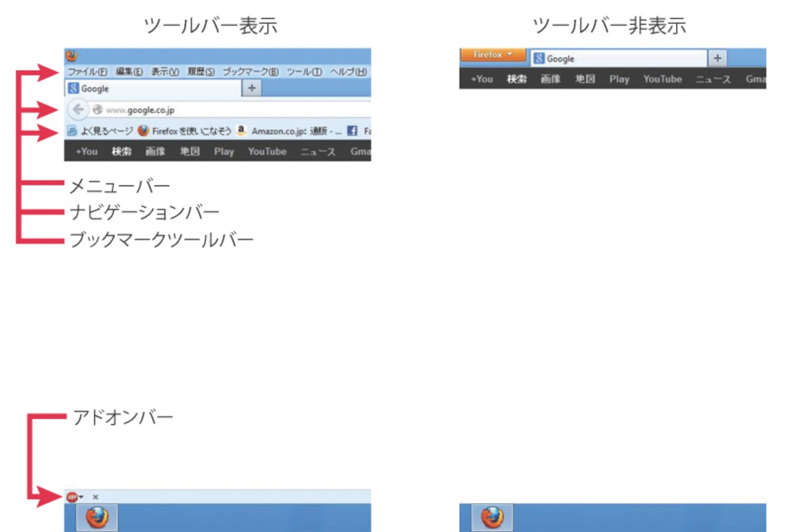Click 地図 in left Google bar
Screen dimensions: 792x532
(x=189, y=151)
